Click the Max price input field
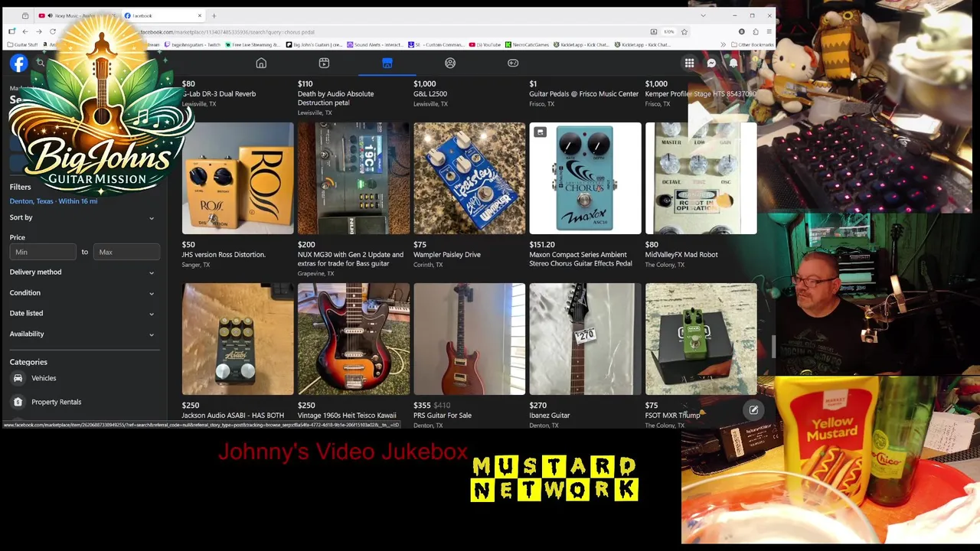Viewport: 980px width, 551px height. click(x=126, y=252)
